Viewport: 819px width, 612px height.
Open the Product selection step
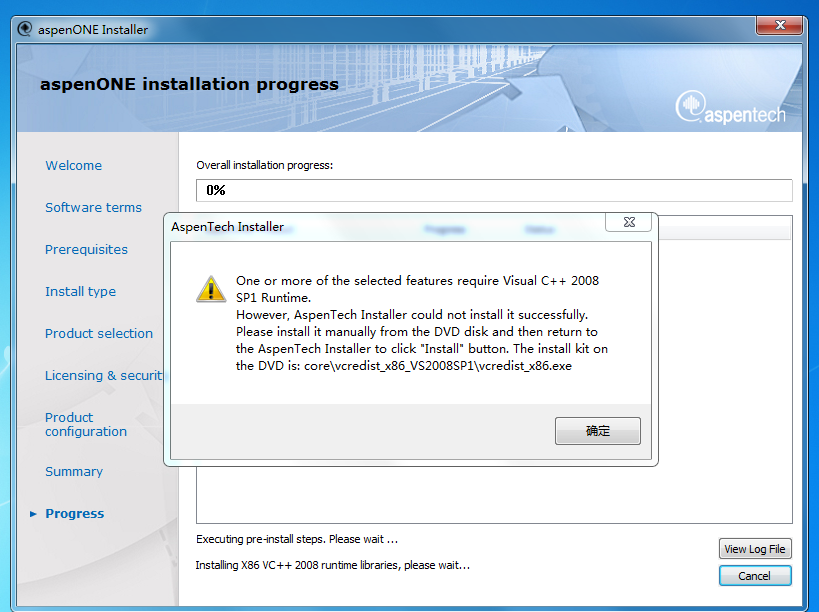tap(99, 333)
